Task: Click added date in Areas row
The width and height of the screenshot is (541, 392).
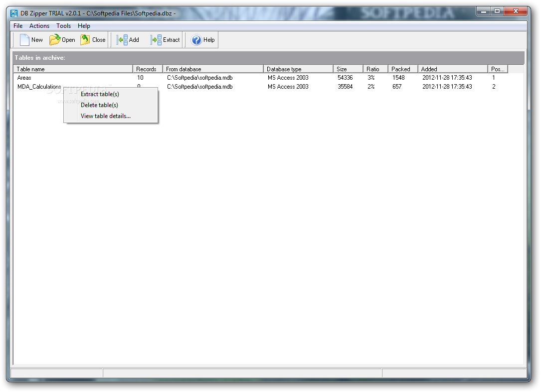Action: 447,78
